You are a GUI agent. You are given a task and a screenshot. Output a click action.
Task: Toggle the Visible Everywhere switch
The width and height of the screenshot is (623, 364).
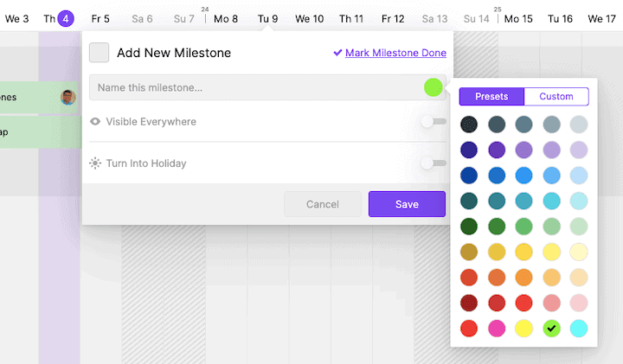pyautogui.click(x=434, y=121)
